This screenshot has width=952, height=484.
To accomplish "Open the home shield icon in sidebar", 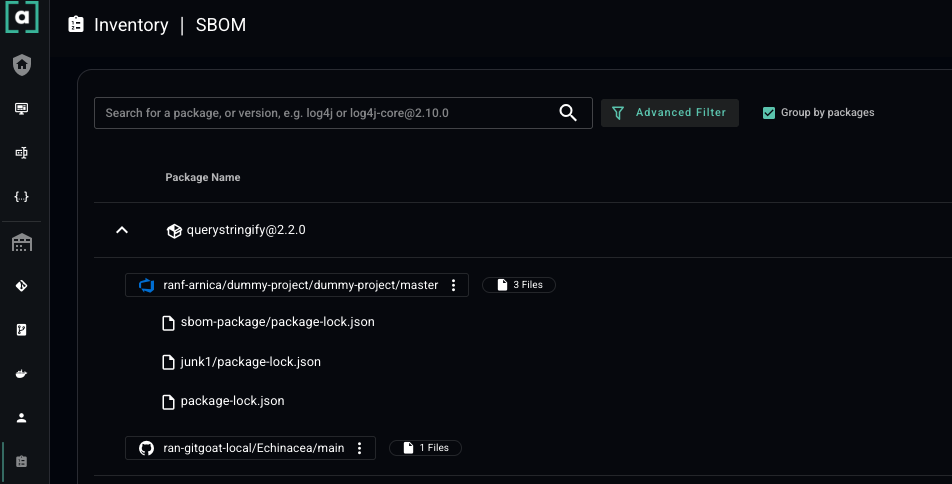I will point(22,65).
